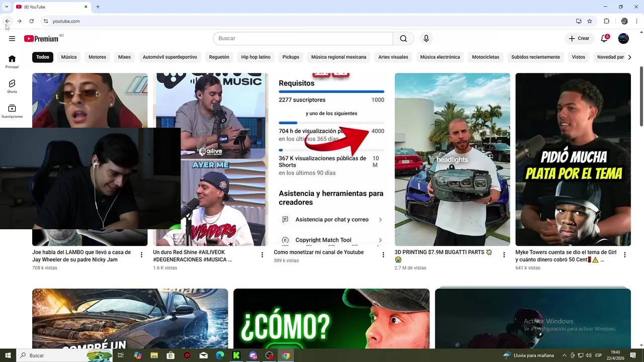
Task: Open Como monetizar mi canal de Youtube title
Action: [x=318, y=252]
